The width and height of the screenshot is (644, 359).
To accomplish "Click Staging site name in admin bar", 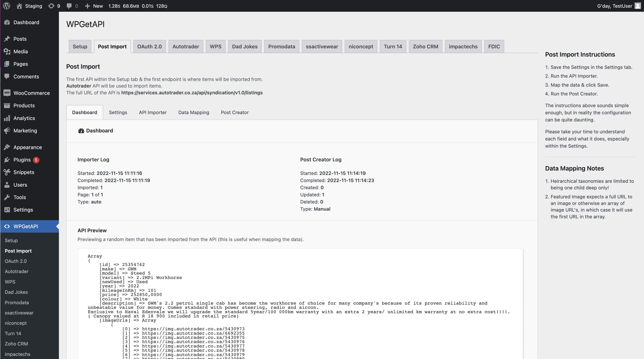I will [33, 6].
